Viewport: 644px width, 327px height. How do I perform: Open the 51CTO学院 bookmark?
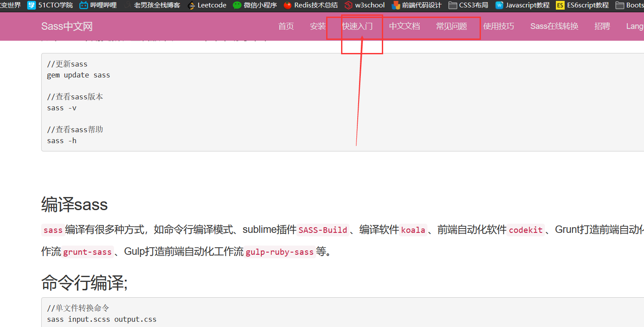(50, 5)
